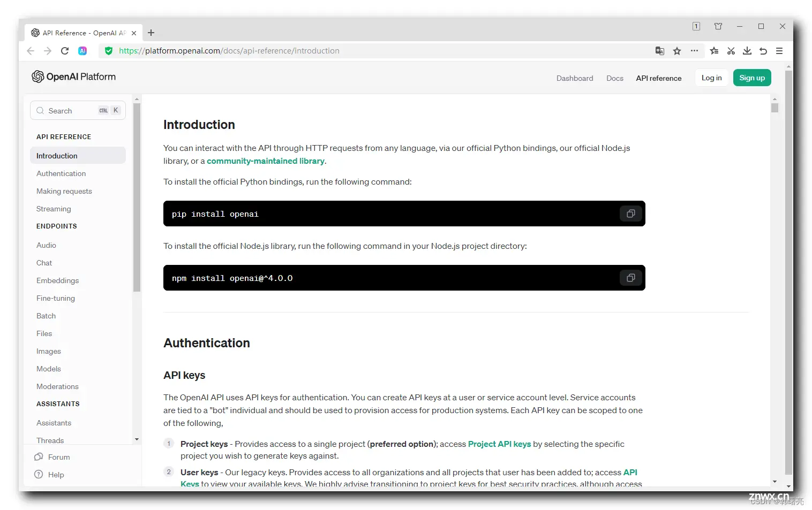The width and height of the screenshot is (812, 510).
Task: Open the browser hamburger menu
Action: pos(779,51)
